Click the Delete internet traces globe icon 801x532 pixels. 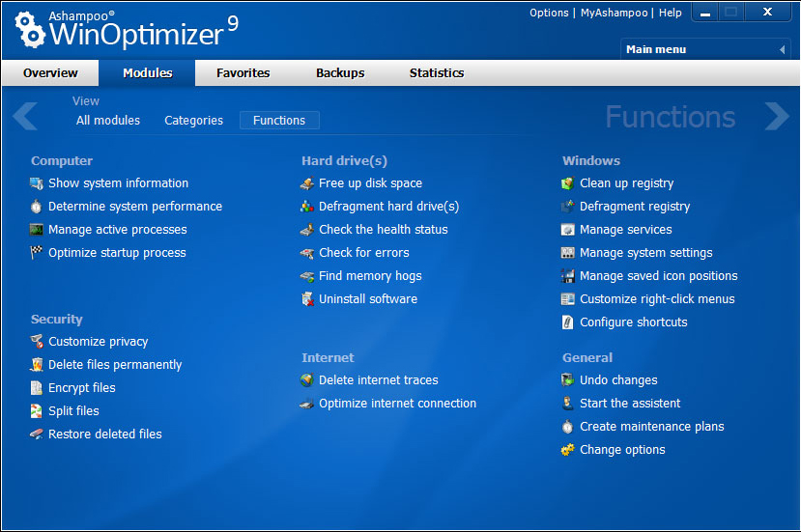tap(307, 380)
